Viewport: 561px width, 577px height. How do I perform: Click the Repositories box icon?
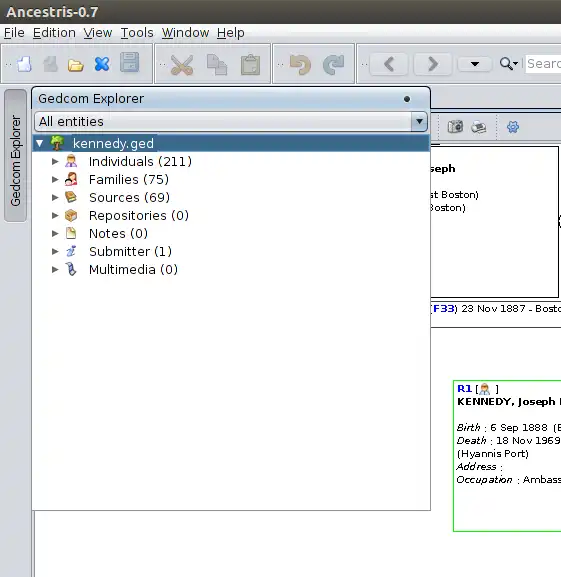[71, 215]
